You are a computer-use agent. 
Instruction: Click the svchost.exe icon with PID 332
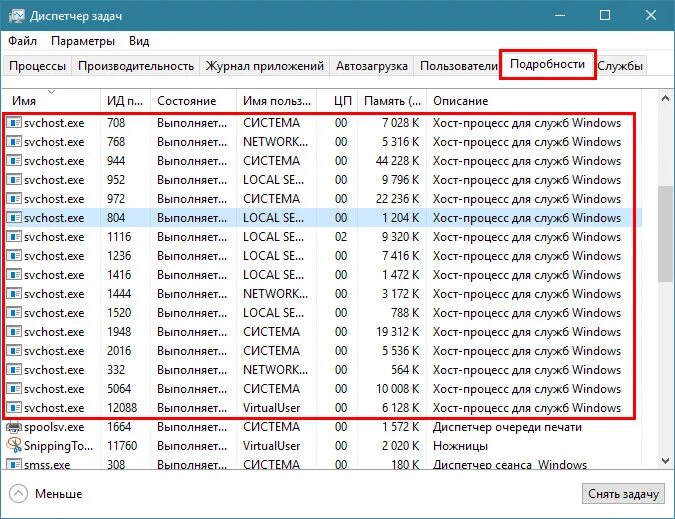click(14, 370)
